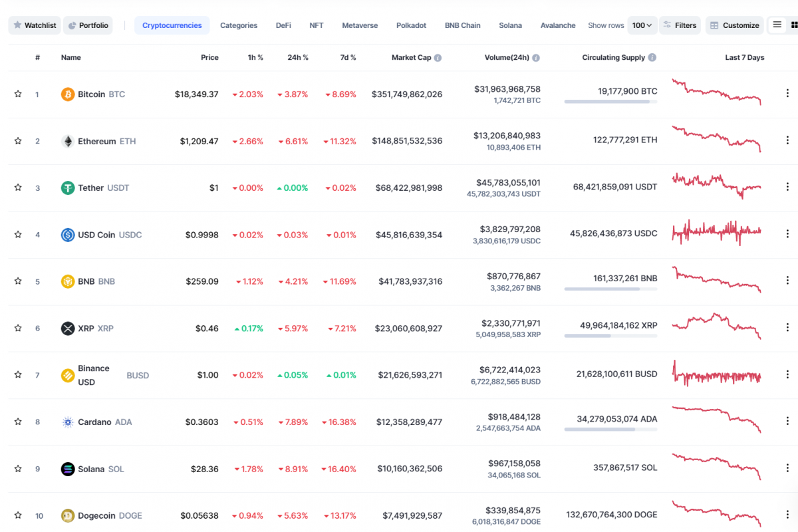Toggle the XRP watchlist star
The image size is (798, 532).
point(18,329)
